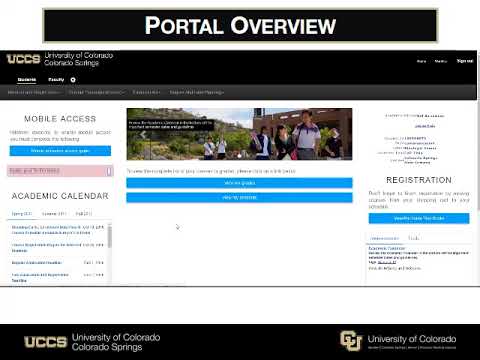Select the Summer tab in Academic Calendar
The height and width of the screenshot is (360, 480).
click(x=54, y=214)
